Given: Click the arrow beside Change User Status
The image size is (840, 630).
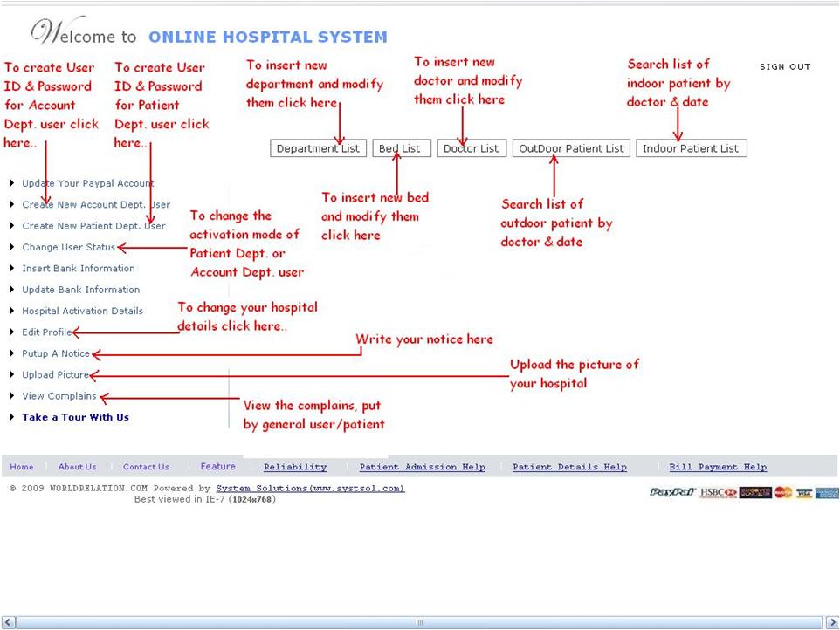Looking at the screenshot, I should pyautogui.click(x=11, y=247).
